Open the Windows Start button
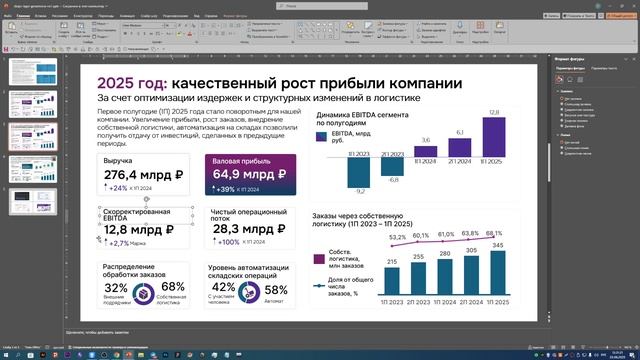This screenshot has height=360, width=640. [x=6, y=355]
